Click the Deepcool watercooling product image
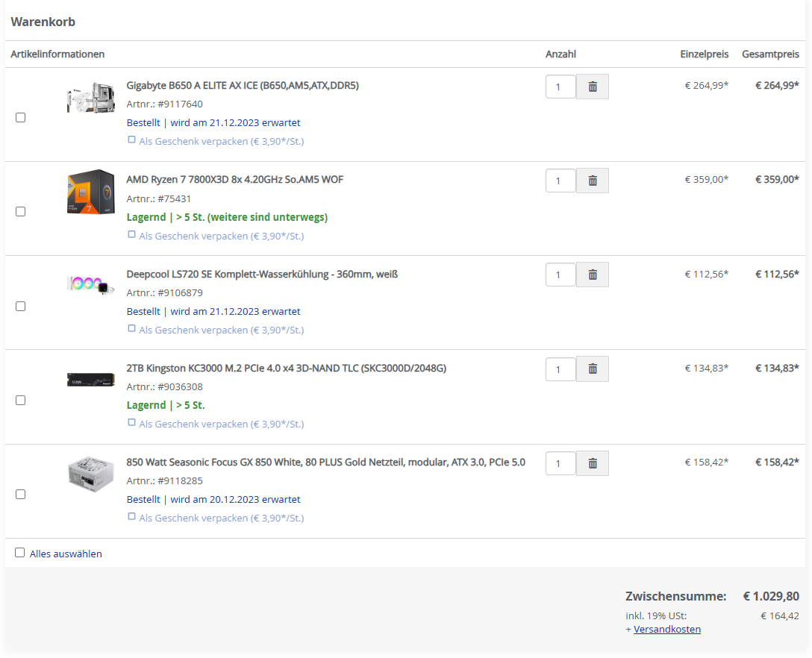Viewport: 812px width, 658px height. 90,285
